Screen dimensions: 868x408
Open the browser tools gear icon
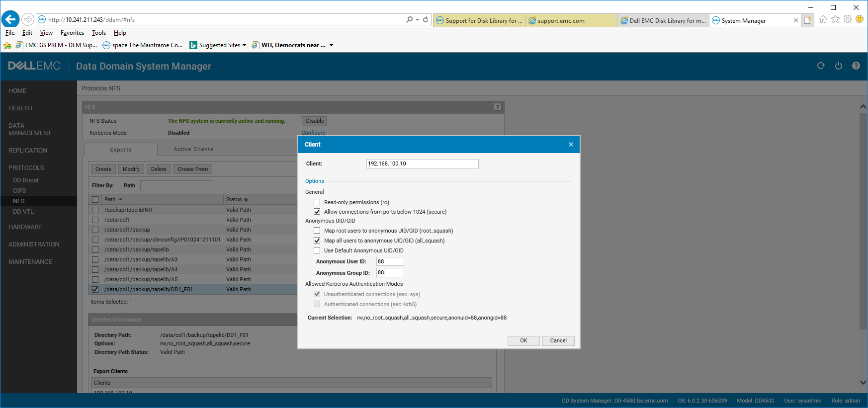[x=848, y=19]
